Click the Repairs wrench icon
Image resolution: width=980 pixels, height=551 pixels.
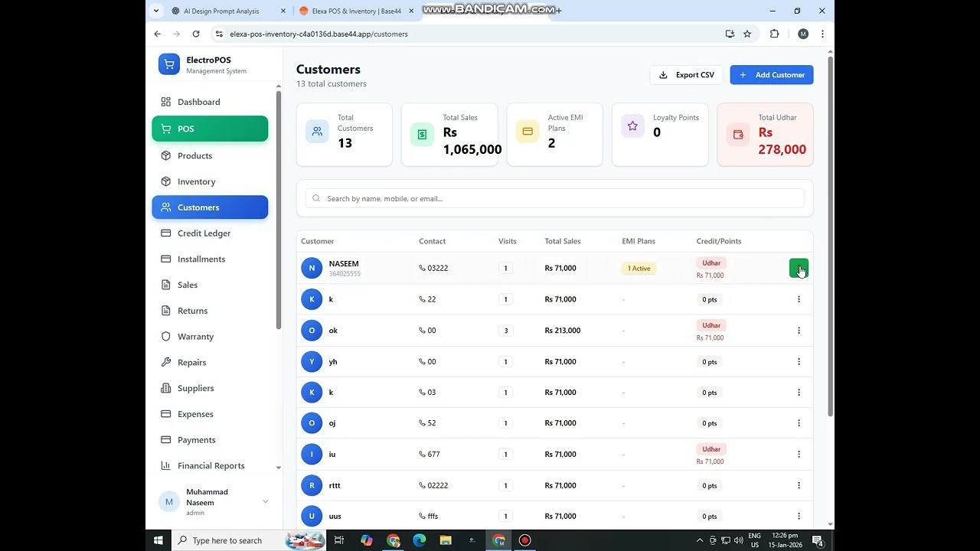(165, 363)
